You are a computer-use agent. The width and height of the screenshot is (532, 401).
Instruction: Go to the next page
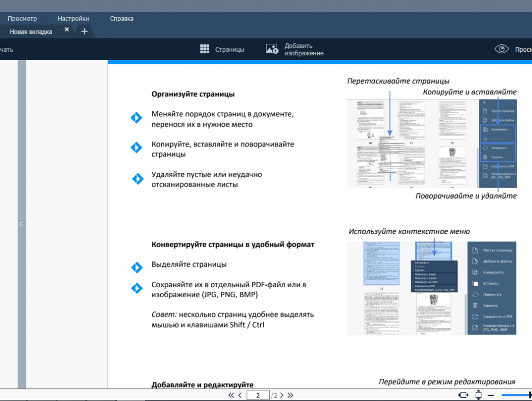[282, 395]
